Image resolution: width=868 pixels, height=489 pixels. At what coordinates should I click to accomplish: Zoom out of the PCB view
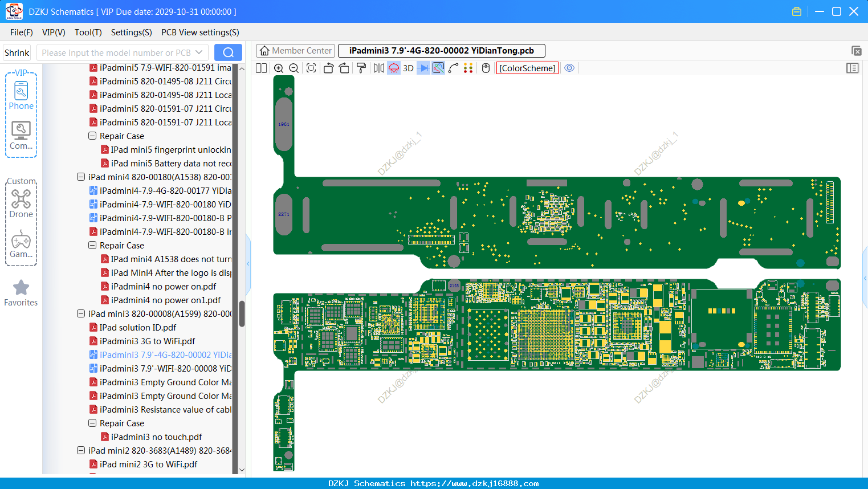(294, 68)
